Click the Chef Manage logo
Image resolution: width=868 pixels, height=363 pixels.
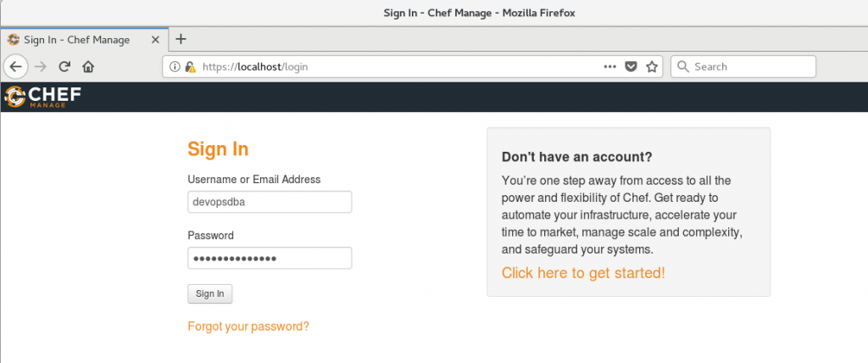click(x=43, y=97)
